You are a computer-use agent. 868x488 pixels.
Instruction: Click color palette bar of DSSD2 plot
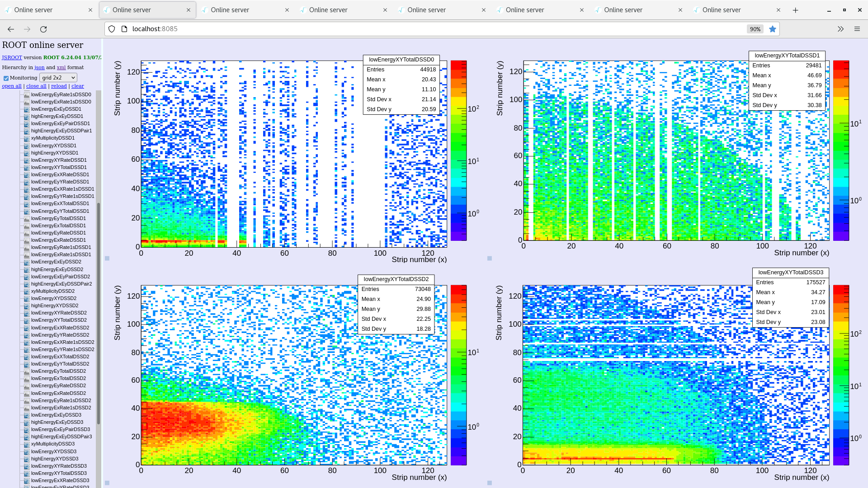[x=458, y=375]
